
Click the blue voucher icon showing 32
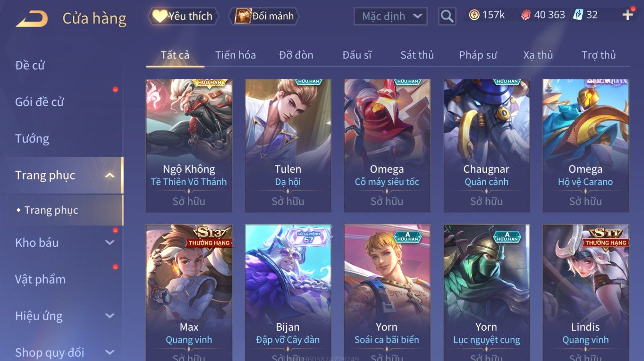pyautogui.click(x=578, y=15)
